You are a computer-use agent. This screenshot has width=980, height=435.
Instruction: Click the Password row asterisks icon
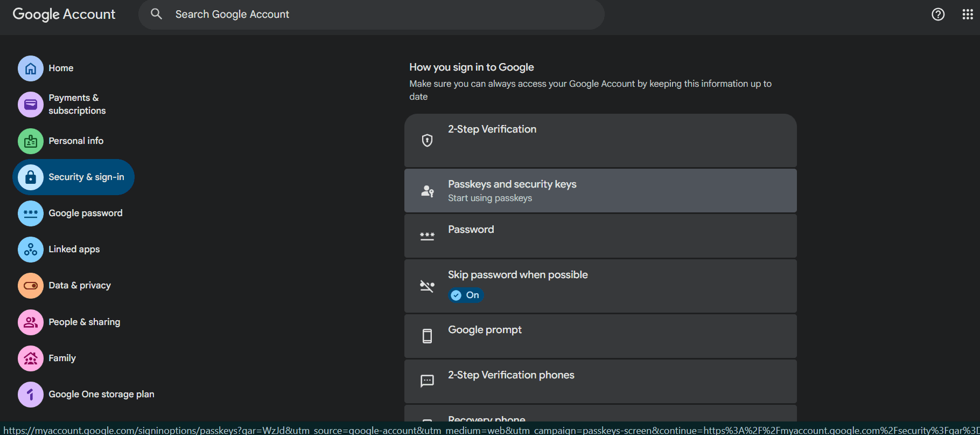tap(427, 236)
